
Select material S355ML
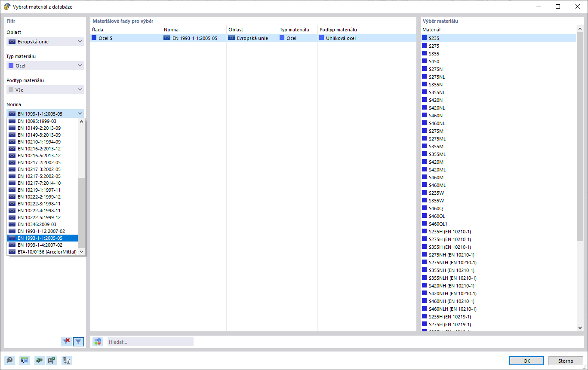(499, 154)
